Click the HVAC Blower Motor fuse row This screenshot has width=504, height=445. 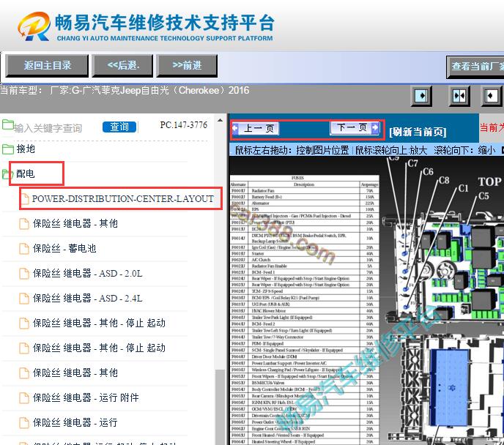point(305,311)
